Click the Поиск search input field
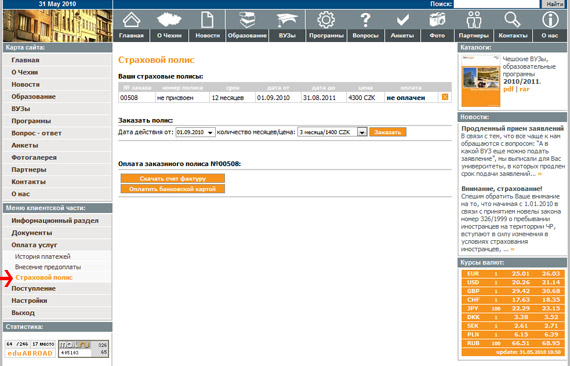Viewport: 570px width, 366px height. point(496,4)
